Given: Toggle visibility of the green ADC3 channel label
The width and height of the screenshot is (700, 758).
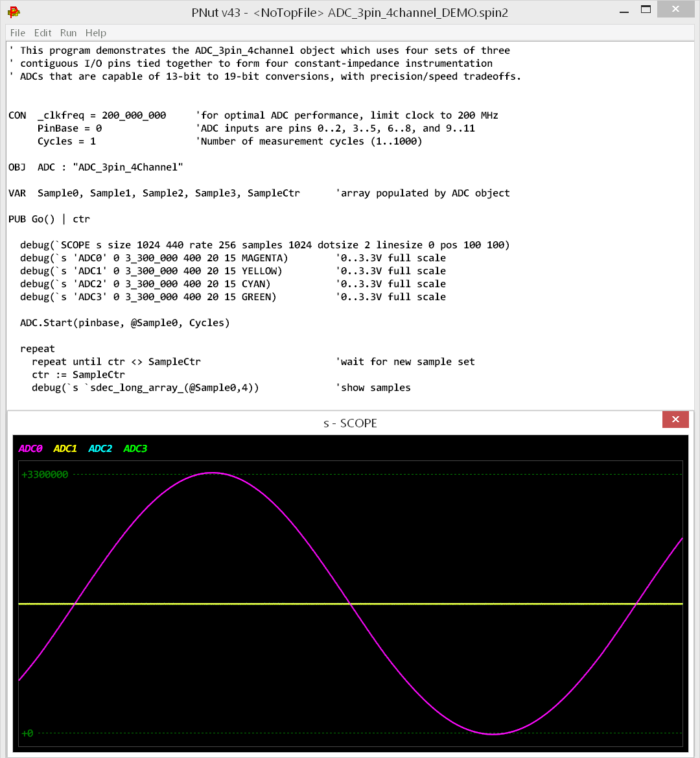Looking at the screenshot, I should 135,448.
